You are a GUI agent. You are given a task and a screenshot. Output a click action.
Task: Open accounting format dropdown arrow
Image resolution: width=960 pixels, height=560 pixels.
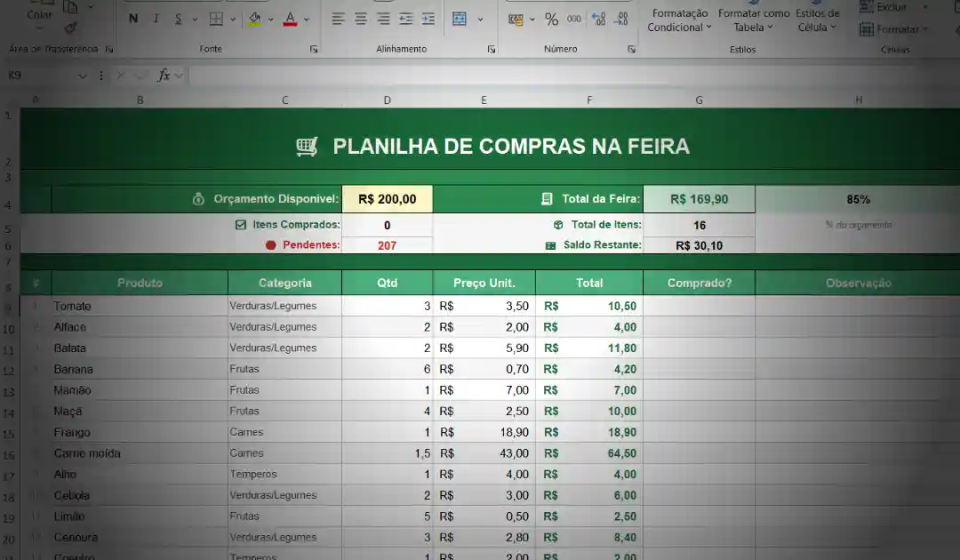coord(532,20)
